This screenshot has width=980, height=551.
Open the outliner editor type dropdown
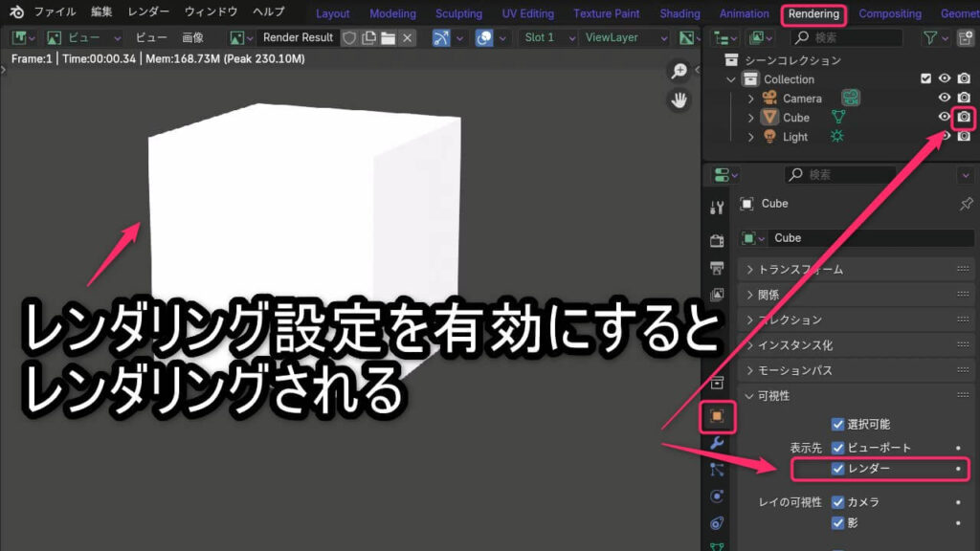coord(725,38)
